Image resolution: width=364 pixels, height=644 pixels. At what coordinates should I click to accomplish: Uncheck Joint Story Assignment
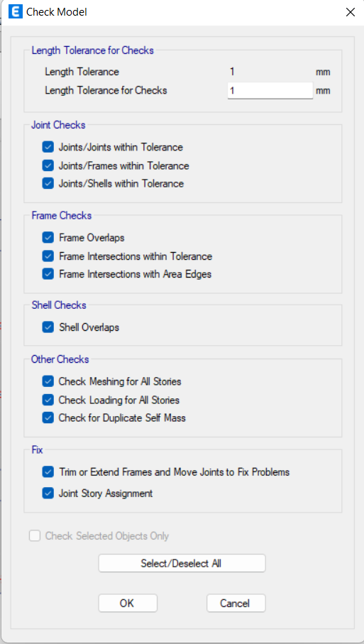48,493
